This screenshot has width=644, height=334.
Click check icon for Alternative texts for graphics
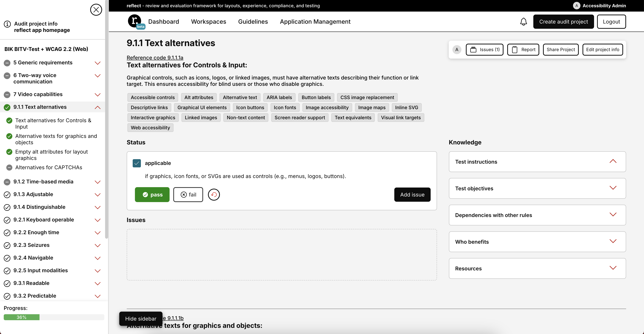tap(9, 136)
